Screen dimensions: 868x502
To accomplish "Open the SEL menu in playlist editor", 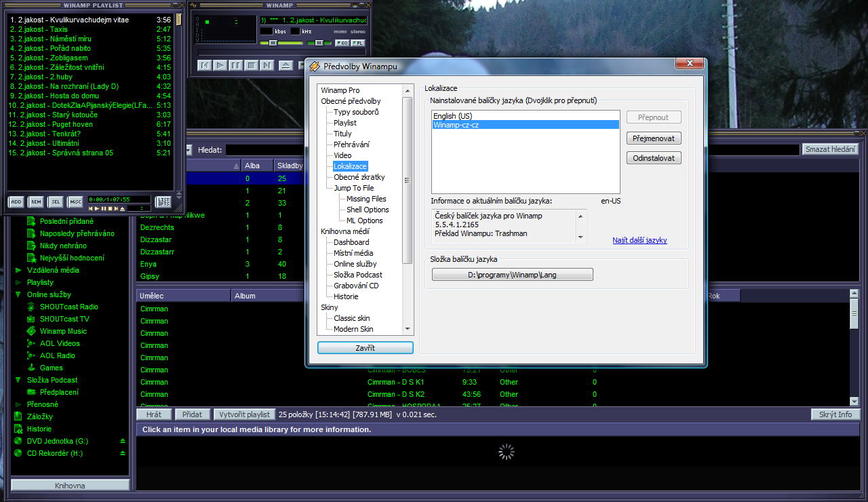I will 56,201.
